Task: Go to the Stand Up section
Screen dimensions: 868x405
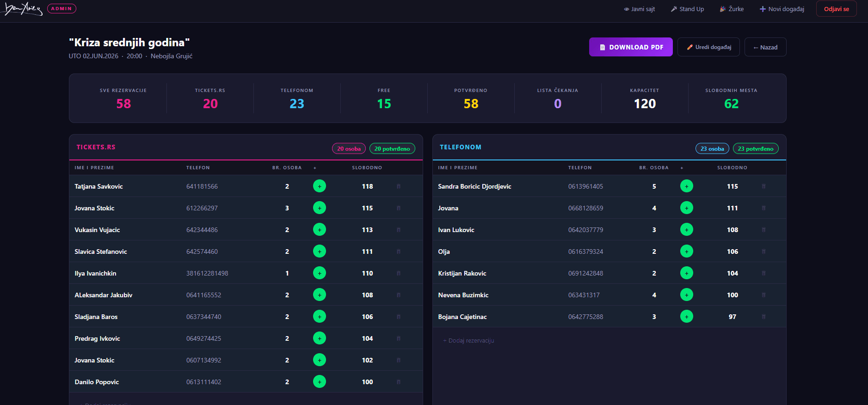Action: (x=688, y=9)
